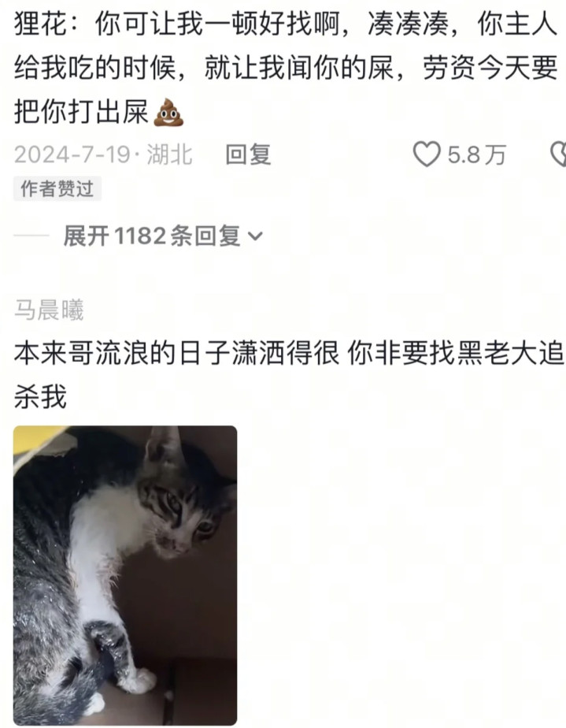566x728 pixels.
Task: Open the profile of user 马晨曦
Action: pos(49,310)
